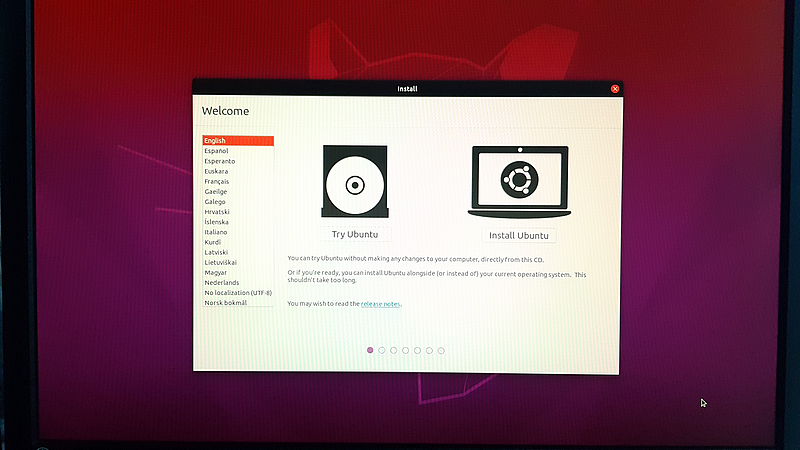Select Kurdî language

point(238,242)
